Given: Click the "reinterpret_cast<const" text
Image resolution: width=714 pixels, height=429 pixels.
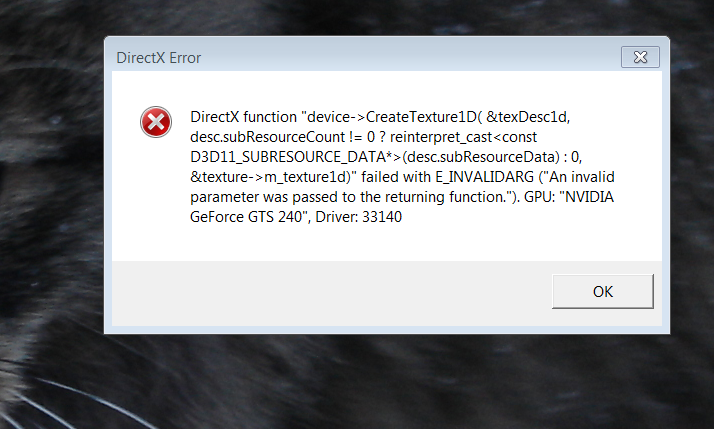Looking at the screenshot, I should pyautogui.click(x=464, y=137).
